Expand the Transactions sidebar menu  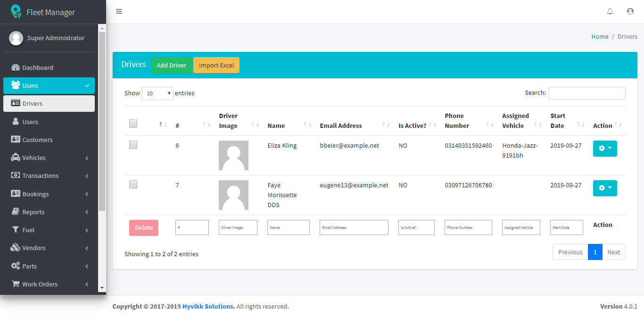[x=87, y=176]
